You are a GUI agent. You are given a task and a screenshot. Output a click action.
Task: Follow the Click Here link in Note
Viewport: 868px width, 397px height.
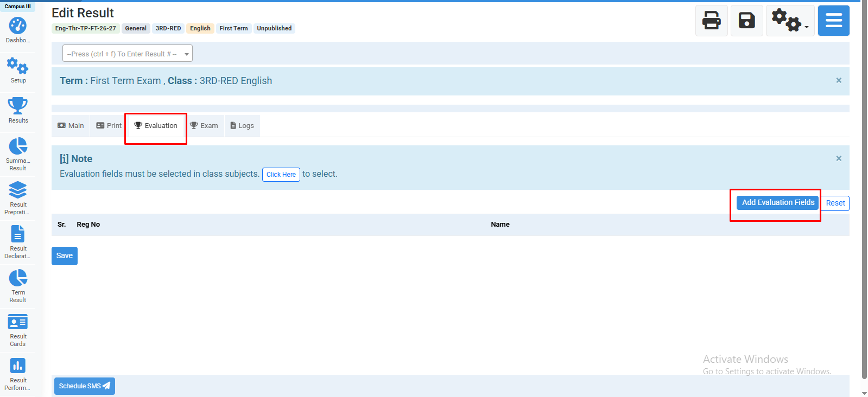coord(281,175)
